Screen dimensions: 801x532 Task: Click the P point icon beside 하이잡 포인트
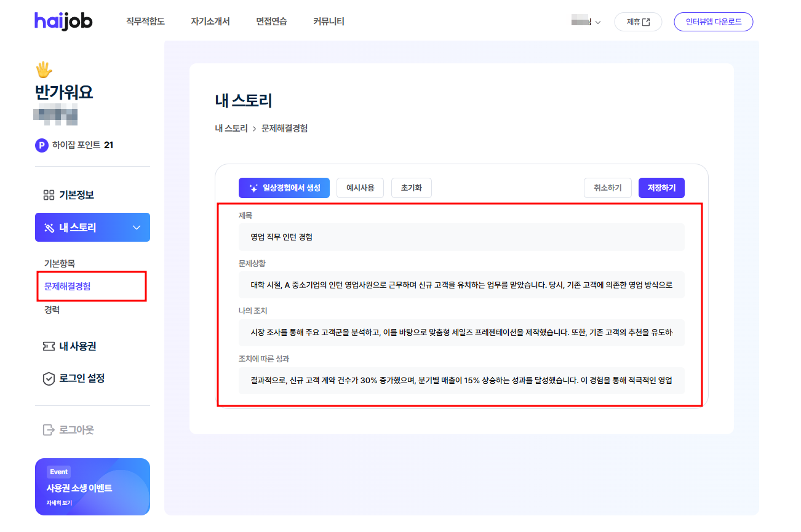pyautogui.click(x=41, y=146)
